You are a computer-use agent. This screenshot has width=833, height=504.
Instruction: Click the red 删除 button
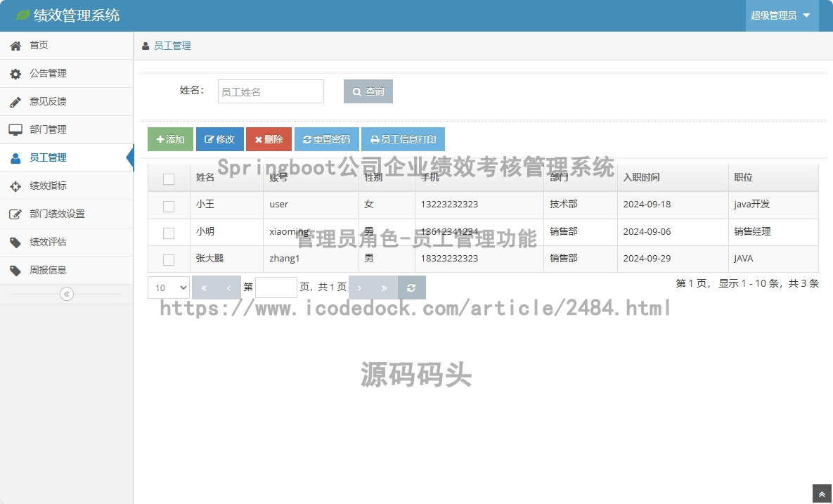269,139
